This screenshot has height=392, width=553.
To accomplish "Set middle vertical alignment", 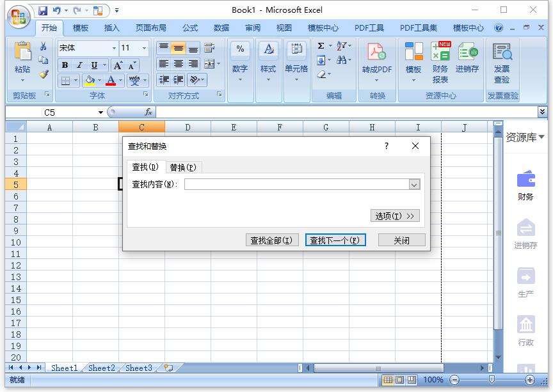I will click(179, 47).
